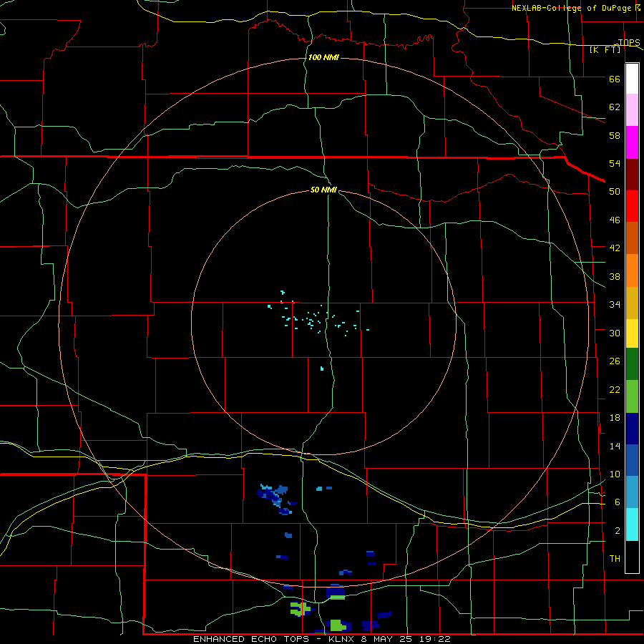Click the 46 legend value
644x644 pixels.
click(x=615, y=220)
